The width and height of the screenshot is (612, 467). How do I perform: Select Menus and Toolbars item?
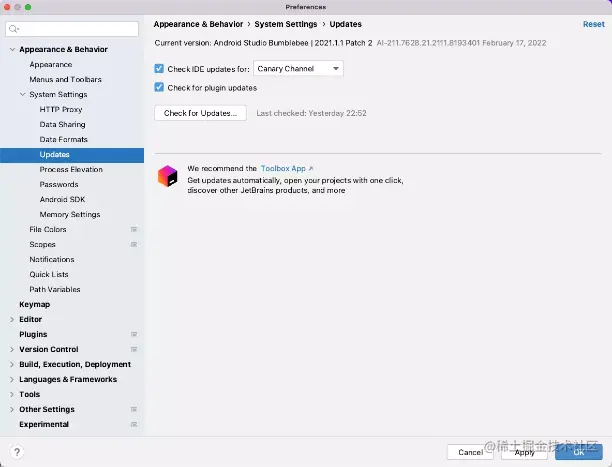point(66,79)
